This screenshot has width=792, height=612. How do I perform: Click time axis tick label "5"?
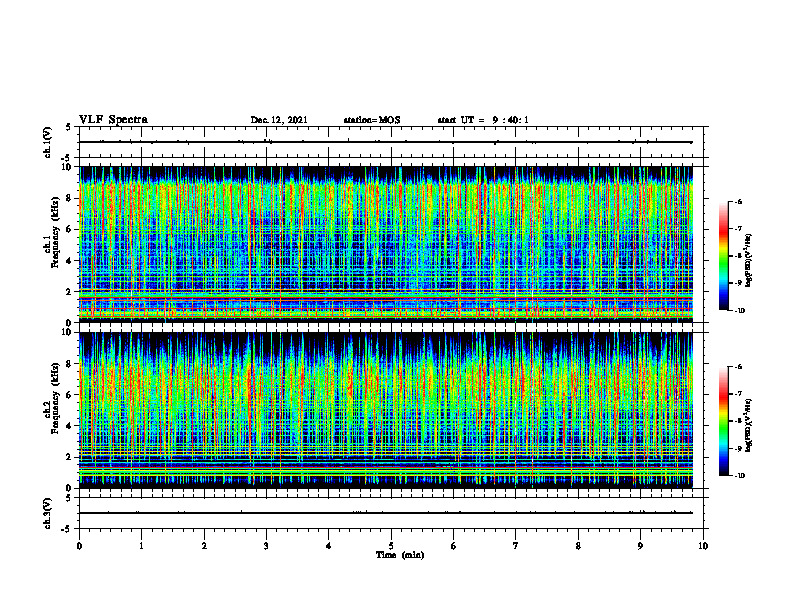[x=391, y=546]
